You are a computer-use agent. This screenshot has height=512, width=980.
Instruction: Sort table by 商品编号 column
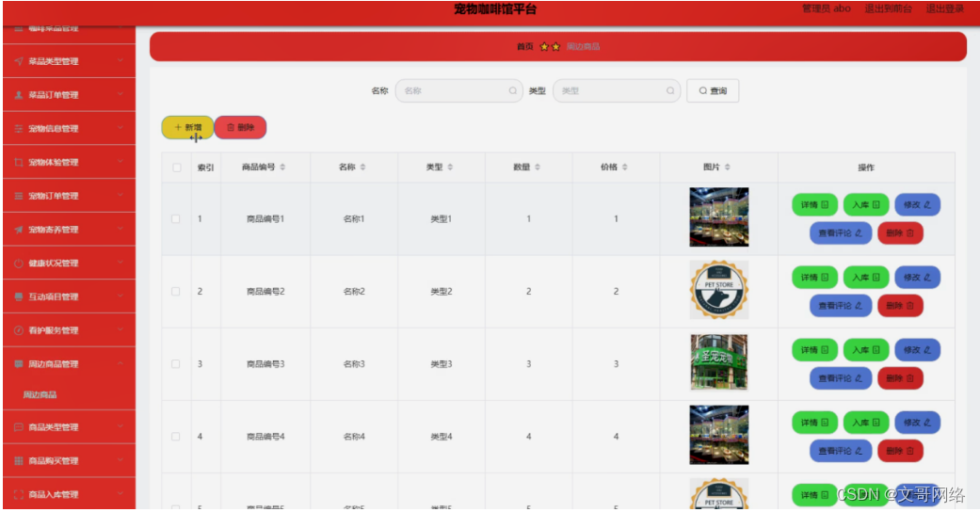tap(282, 167)
